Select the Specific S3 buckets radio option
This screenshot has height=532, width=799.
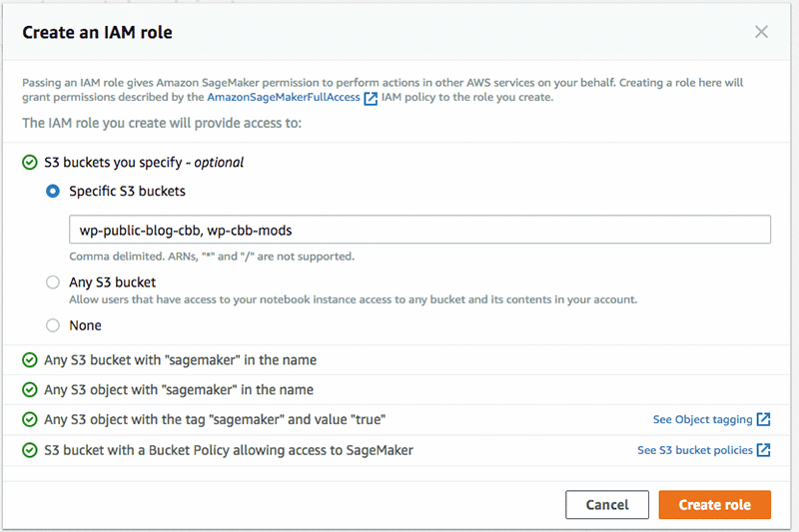coord(53,191)
